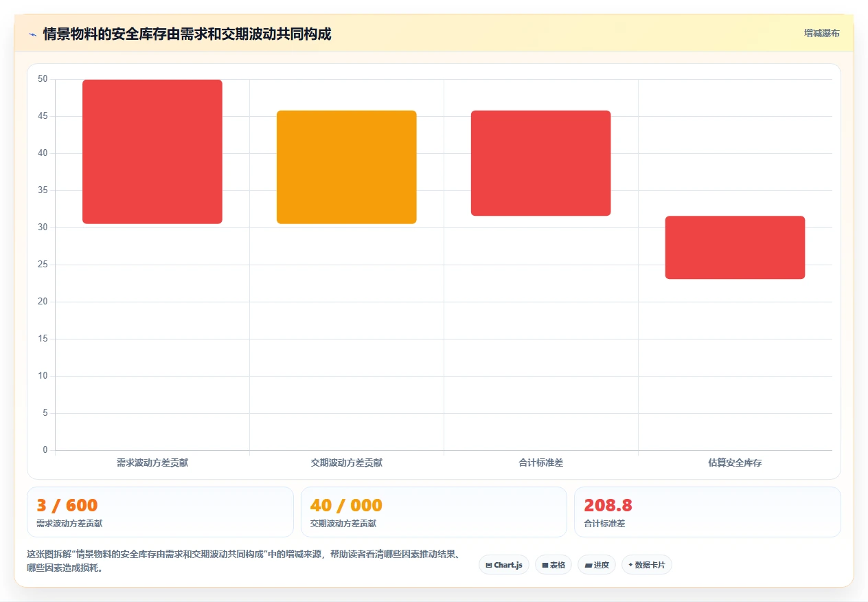Click the orange 交期波动方差贡献 bar

pyautogui.click(x=347, y=167)
